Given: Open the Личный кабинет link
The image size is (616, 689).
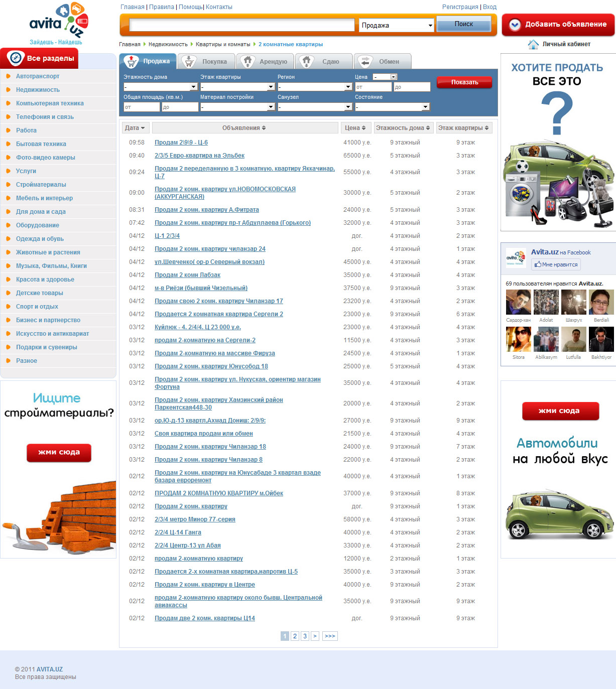Looking at the screenshot, I should (x=566, y=44).
